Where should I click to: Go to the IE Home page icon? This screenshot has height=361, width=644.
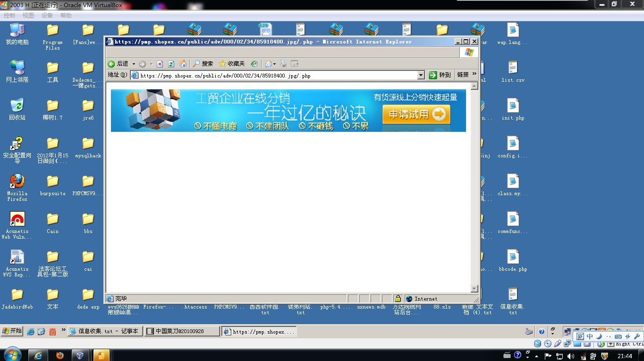183,64
